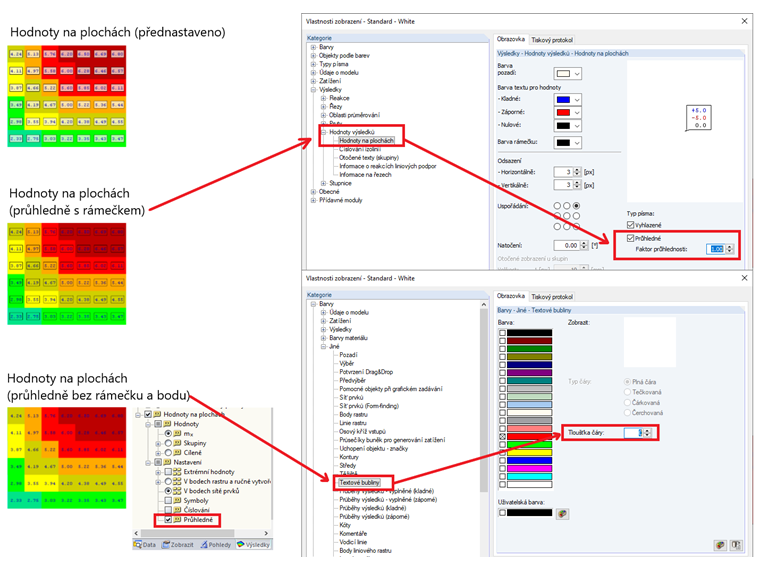The height and width of the screenshot is (570, 760).
Task: Check the Symboly option in navigator
Action: click(x=168, y=500)
